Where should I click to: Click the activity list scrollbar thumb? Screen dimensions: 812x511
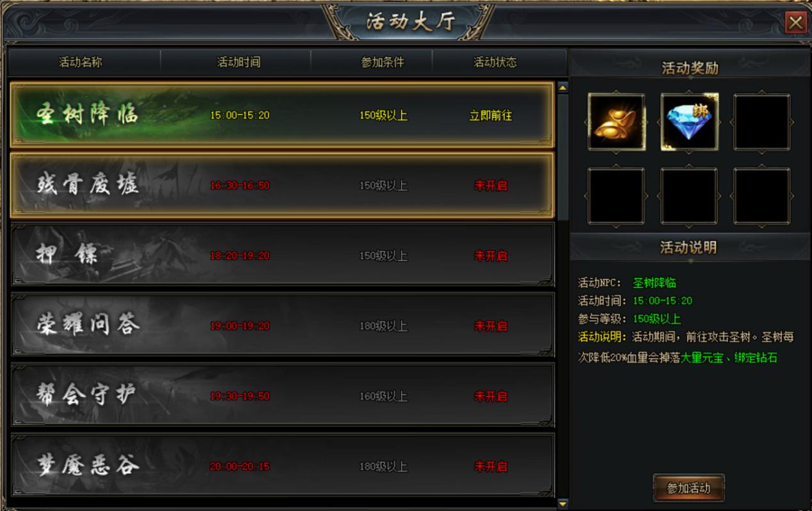(x=563, y=157)
